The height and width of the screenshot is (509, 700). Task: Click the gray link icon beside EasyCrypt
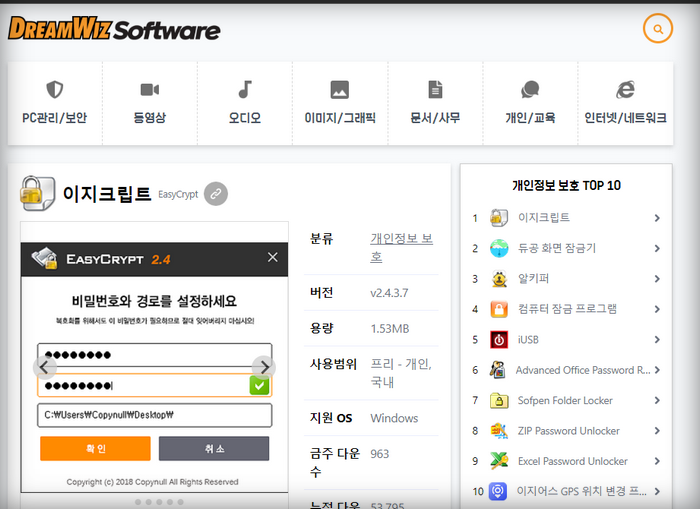(216, 194)
